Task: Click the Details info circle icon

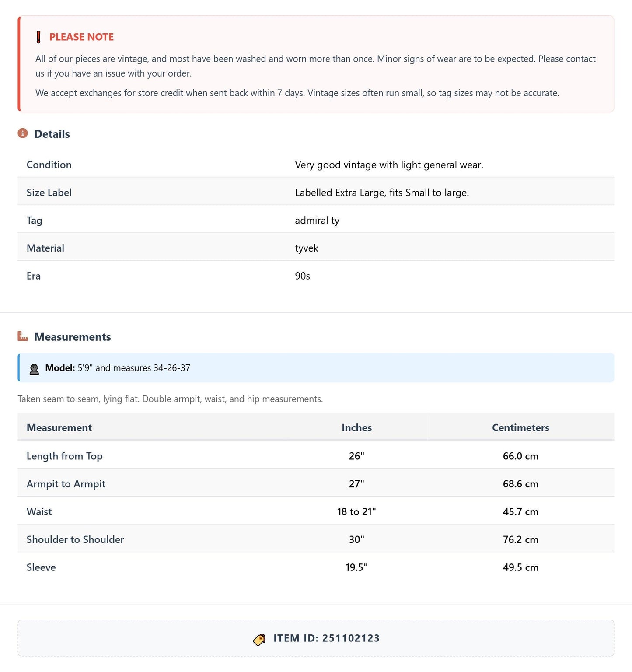Action: pos(23,133)
